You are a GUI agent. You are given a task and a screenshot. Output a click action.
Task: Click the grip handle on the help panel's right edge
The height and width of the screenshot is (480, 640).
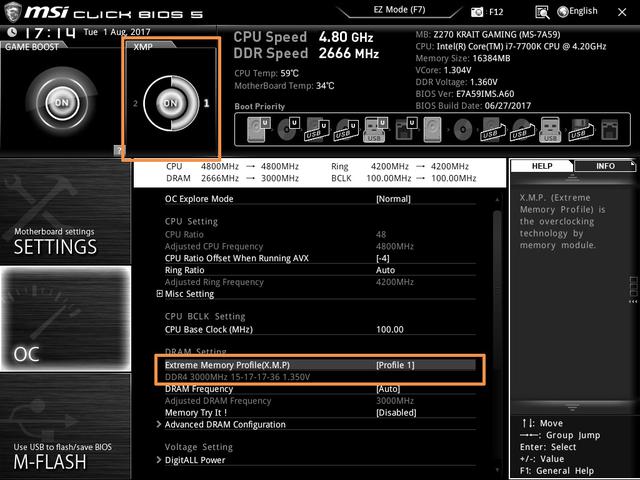[x=633, y=289]
